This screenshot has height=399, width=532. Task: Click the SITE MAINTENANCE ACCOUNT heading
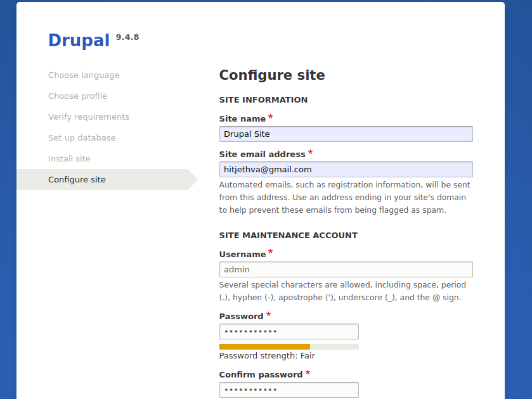click(x=288, y=235)
